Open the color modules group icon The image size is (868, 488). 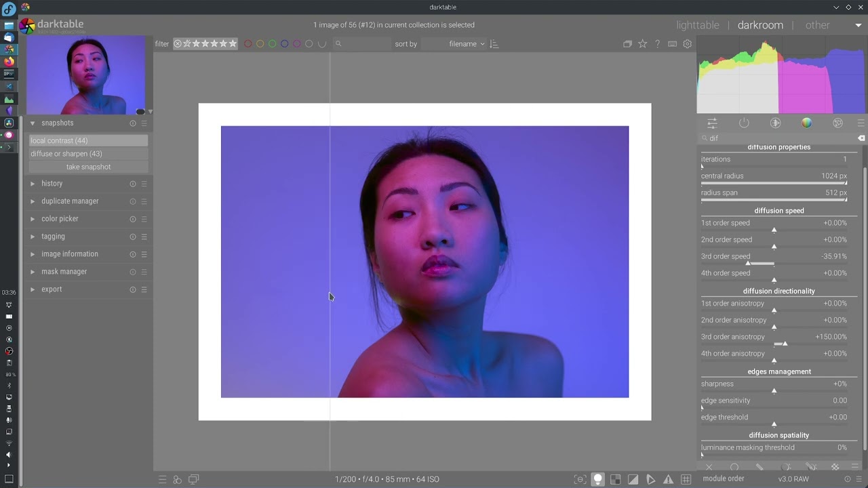(x=806, y=123)
